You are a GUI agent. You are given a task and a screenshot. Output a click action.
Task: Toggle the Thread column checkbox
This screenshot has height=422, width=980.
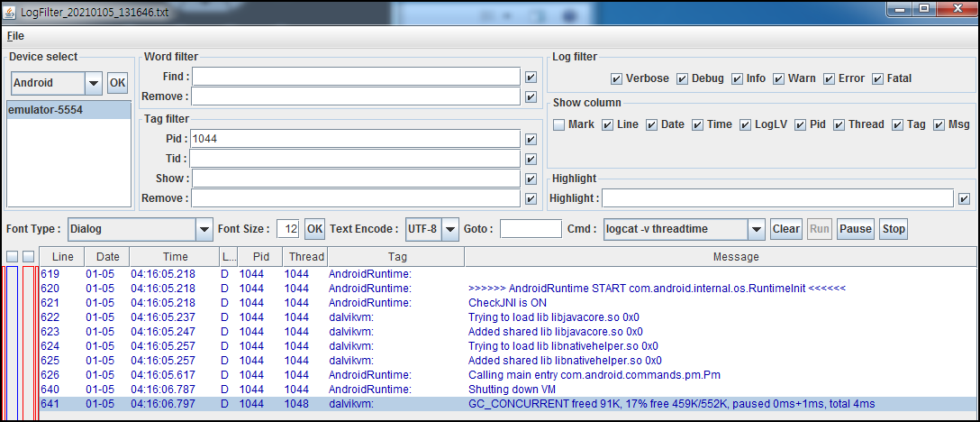[839, 124]
